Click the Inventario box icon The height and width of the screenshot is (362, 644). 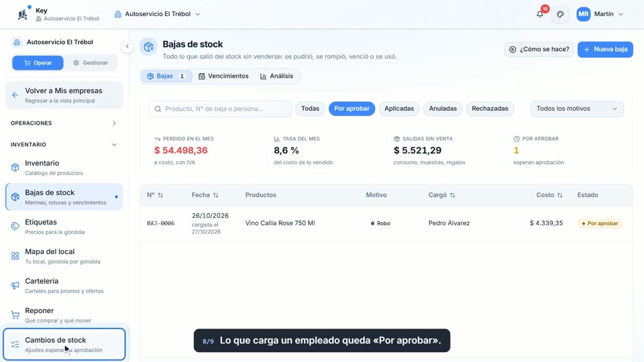15,168
